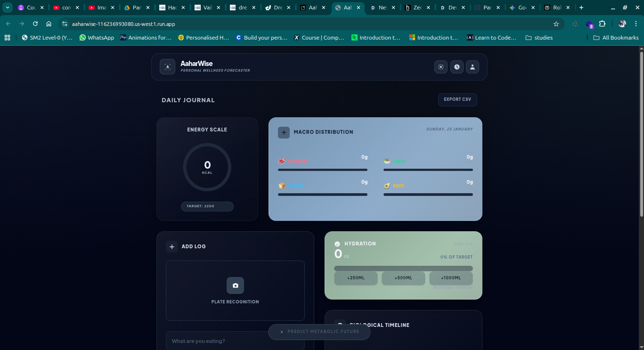This screenshot has height=350, width=644.
Task: View site information icon in address bar
Action: click(x=65, y=24)
